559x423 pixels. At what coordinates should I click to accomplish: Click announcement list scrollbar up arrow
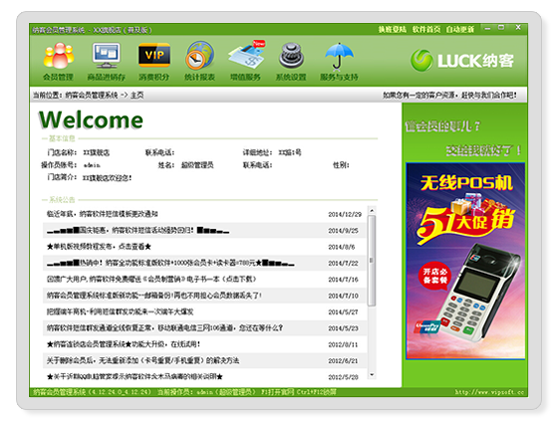[x=372, y=210]
